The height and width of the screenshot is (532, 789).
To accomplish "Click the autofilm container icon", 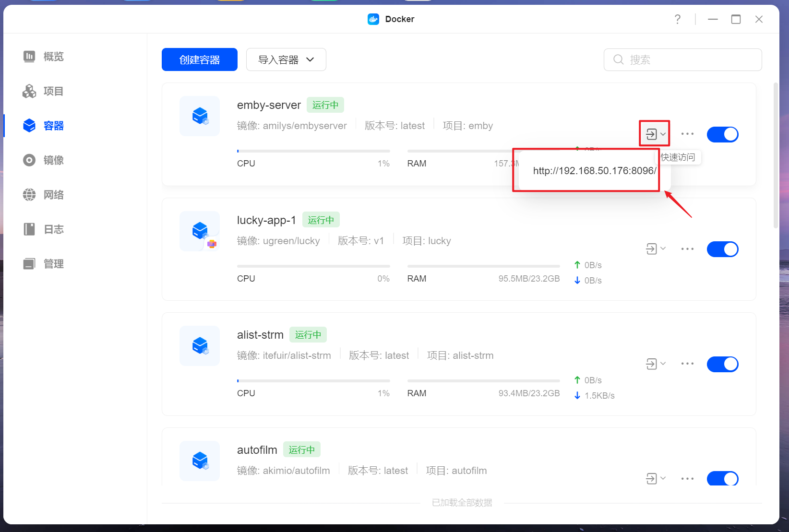I will 200,461.
